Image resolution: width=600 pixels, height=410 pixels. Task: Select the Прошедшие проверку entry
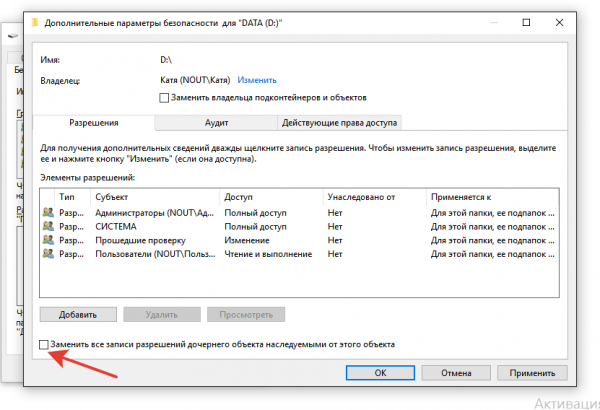pyautogui.click(x=299, y=240)
